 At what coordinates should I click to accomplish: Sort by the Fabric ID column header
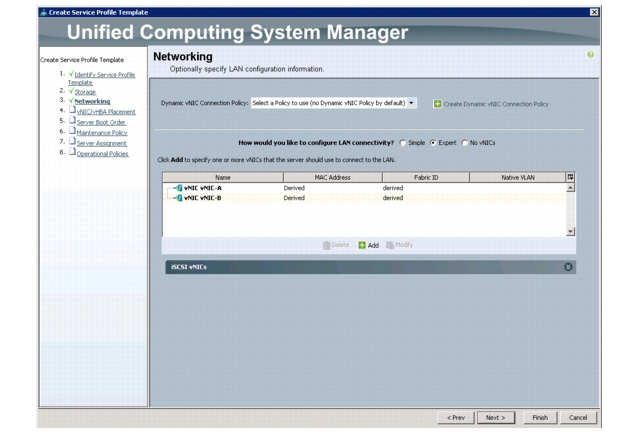pos(426,177)
